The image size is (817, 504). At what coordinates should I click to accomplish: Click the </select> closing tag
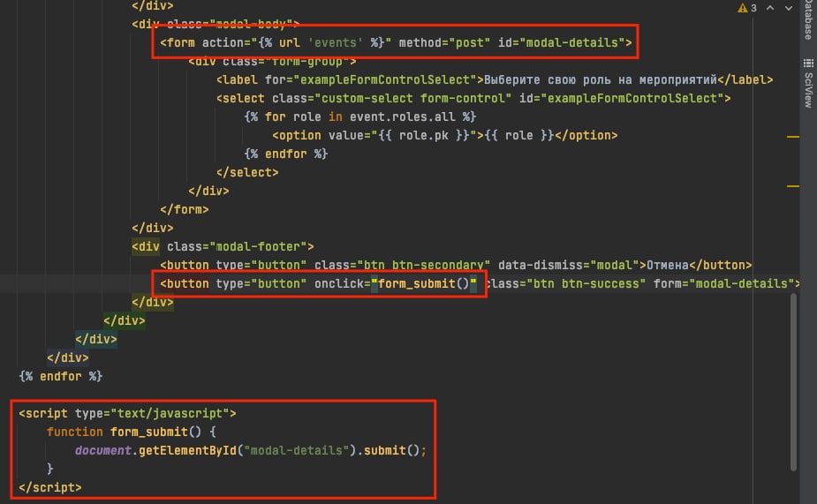pyautogui.click(x=247, y=172)
